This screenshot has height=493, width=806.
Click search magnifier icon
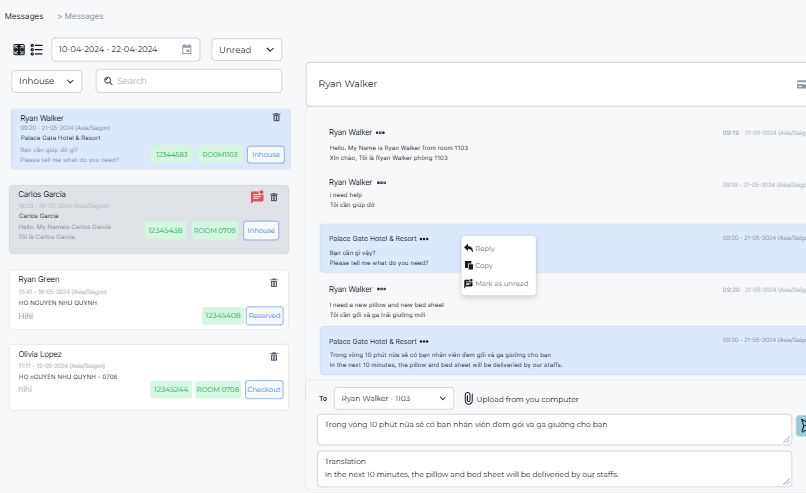pos(108,81)
